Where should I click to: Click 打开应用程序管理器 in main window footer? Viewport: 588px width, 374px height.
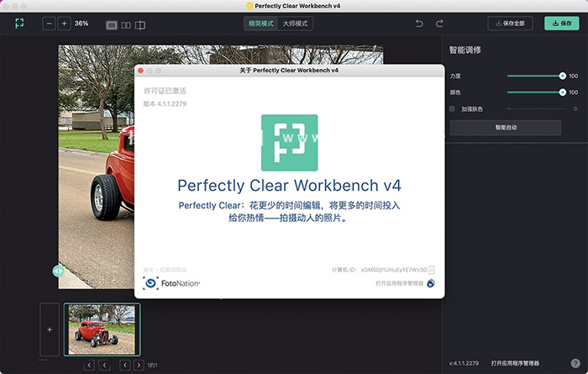pos(515,363)
